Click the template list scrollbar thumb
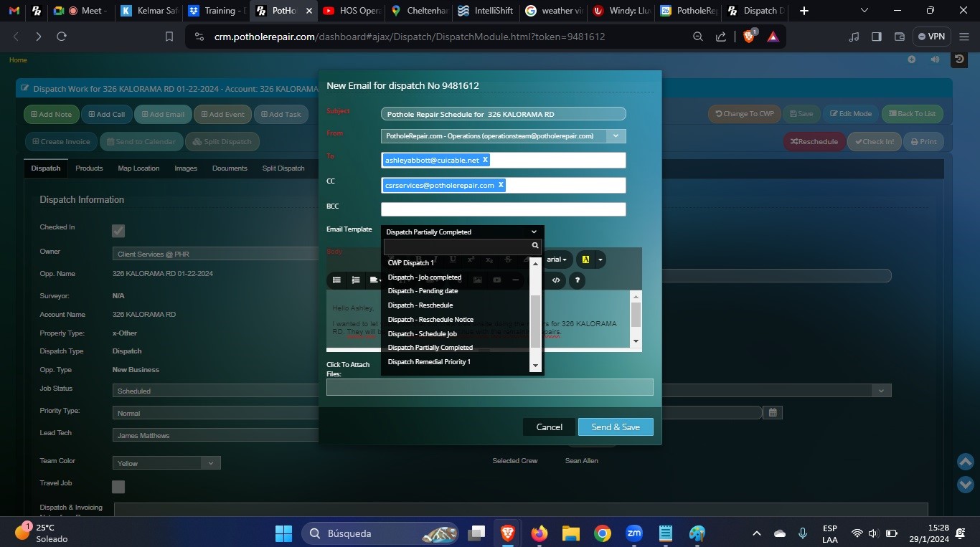This screenshot has width=980, height=547. coord(534,322)
